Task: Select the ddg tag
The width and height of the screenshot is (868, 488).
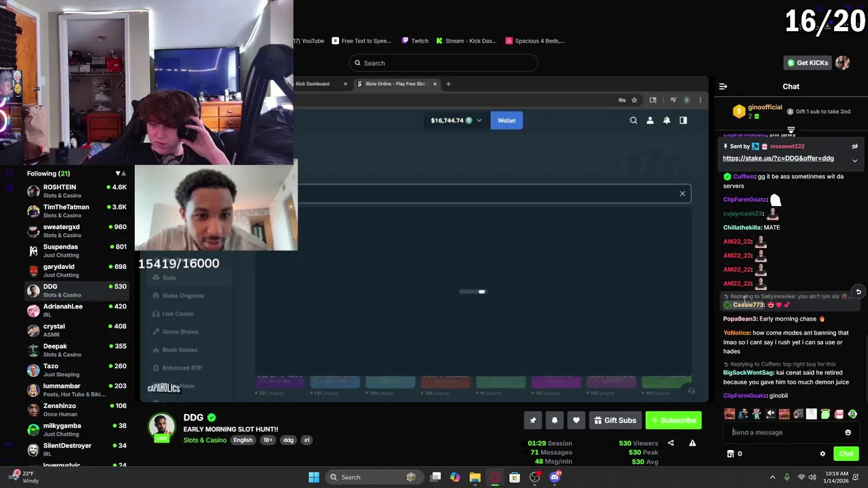Action: point(288,441)
